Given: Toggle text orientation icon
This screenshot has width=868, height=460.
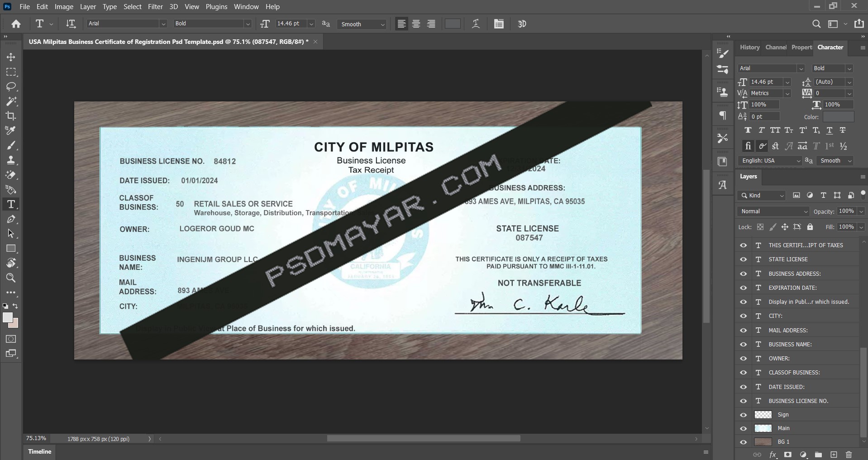Looking at the screenshot, I should [71, 24].
